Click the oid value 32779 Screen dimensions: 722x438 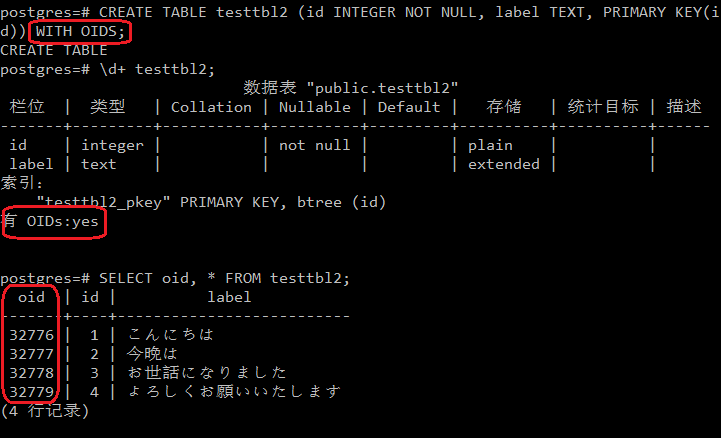point(31,391)
